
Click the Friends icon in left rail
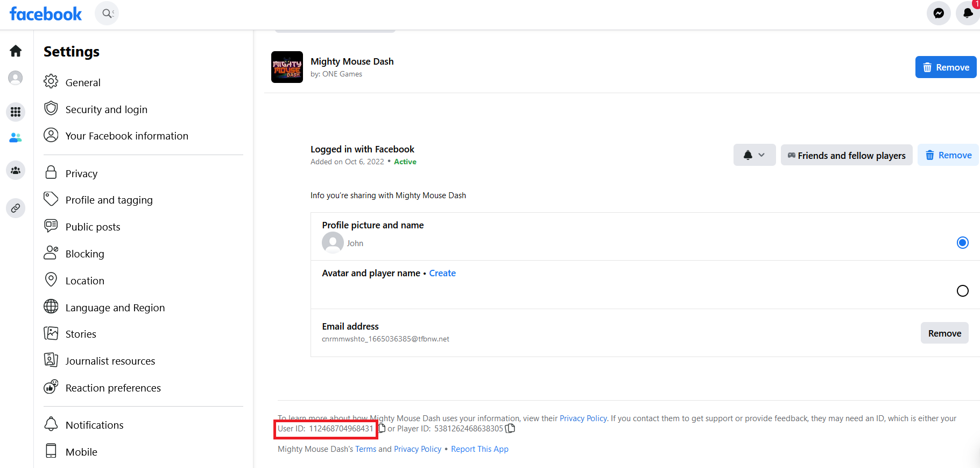click(16, 138)
